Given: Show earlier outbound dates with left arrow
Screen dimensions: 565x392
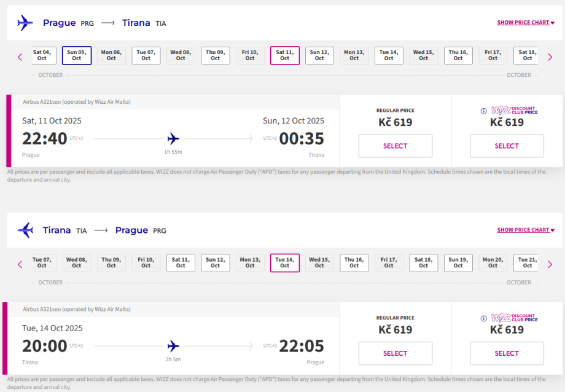Looking at the screenshot, I should coord(20,57).
